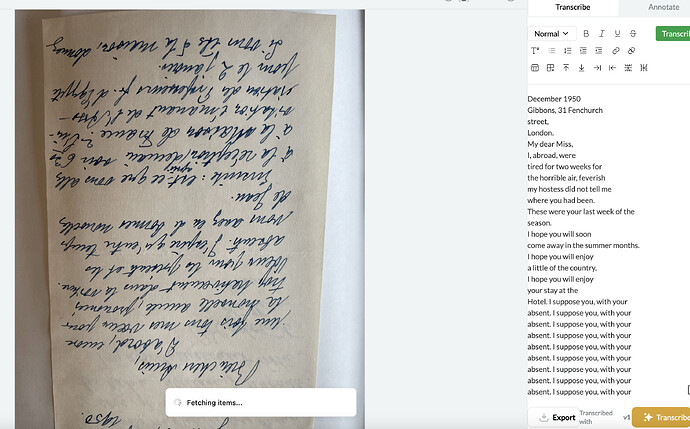Screen dimensions: 690x429
Task: Insert table column to the right
Action: click(x=597, y=68)
